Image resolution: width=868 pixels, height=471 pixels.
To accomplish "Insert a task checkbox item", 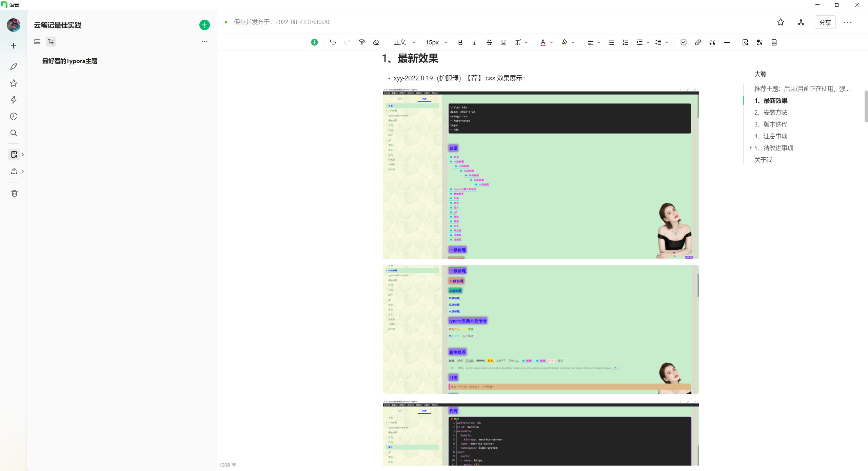I will click(x=684, y=42).
